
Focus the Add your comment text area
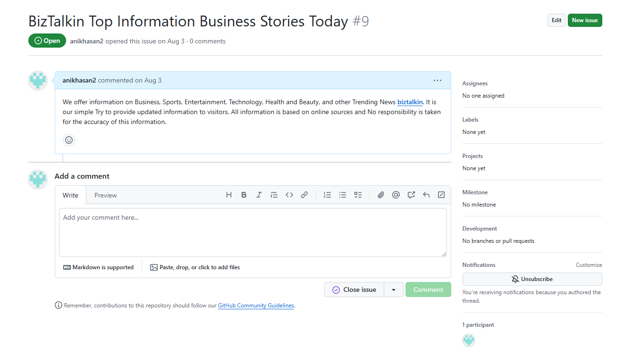click(253, 232)
